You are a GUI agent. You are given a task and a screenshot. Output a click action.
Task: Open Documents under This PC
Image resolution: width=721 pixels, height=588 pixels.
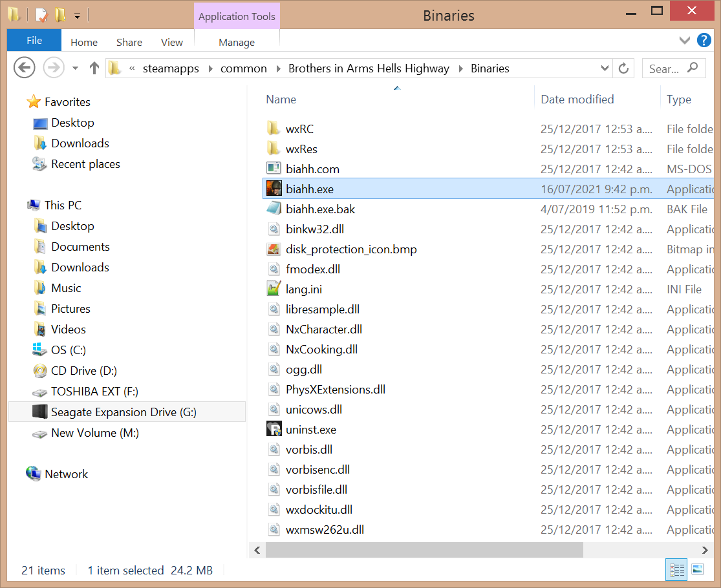(x=80, y=247)
